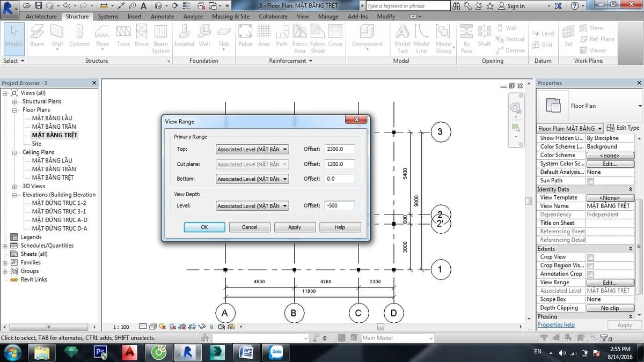
Task: Toggle the Sun Path checkbox
Action: [x=590, y=181]
